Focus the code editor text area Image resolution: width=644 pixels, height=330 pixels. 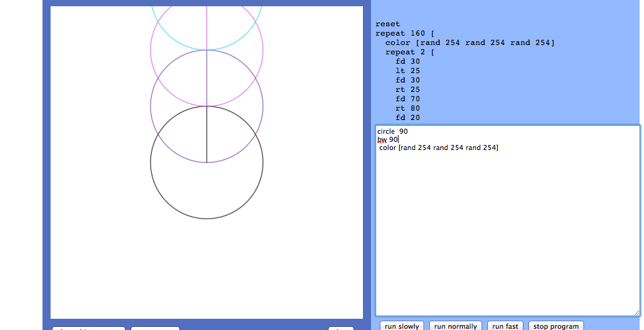pyautogui.click(x=508, y=221)
